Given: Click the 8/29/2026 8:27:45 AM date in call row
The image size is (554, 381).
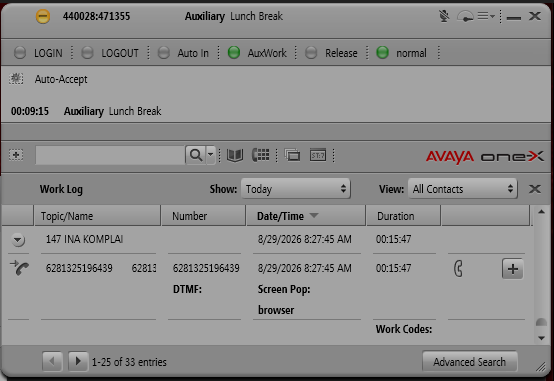Looking at the screenshot, I should (305, 268).
